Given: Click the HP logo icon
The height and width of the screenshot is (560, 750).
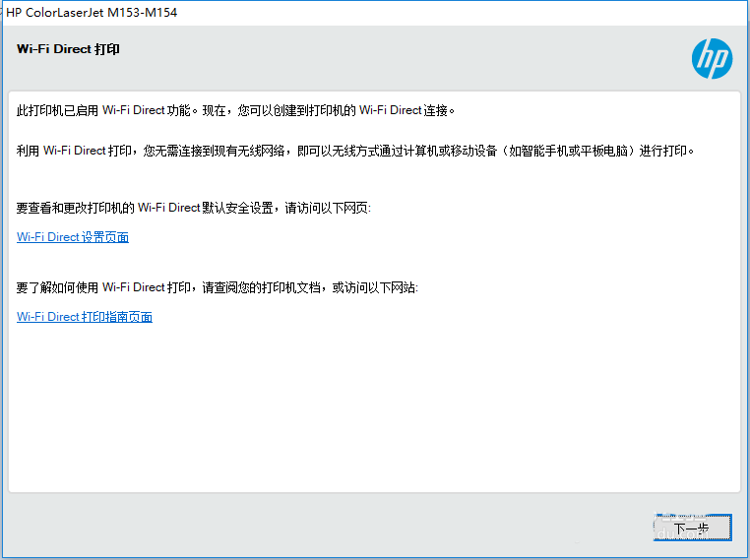Looking at the screenshot, I should point(712,58).
